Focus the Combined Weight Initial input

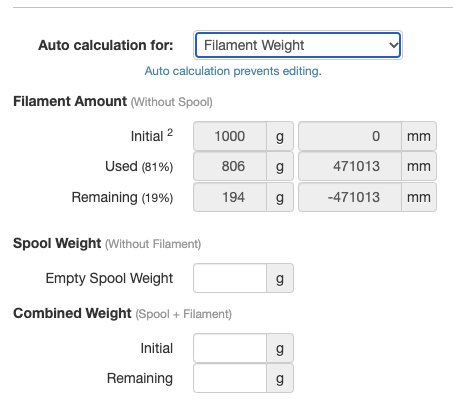click(x=230, y=348)
